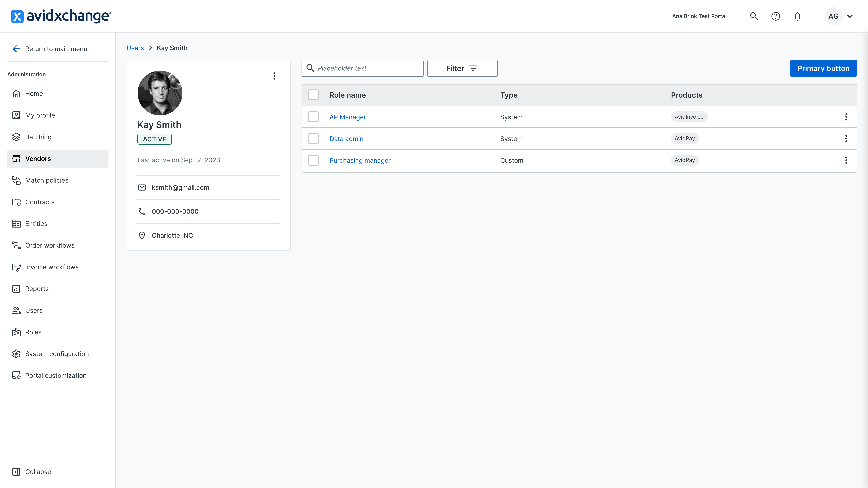Click the Match policies icon
The width and height of the screenshot is (868, 488).
pos(16,181)
